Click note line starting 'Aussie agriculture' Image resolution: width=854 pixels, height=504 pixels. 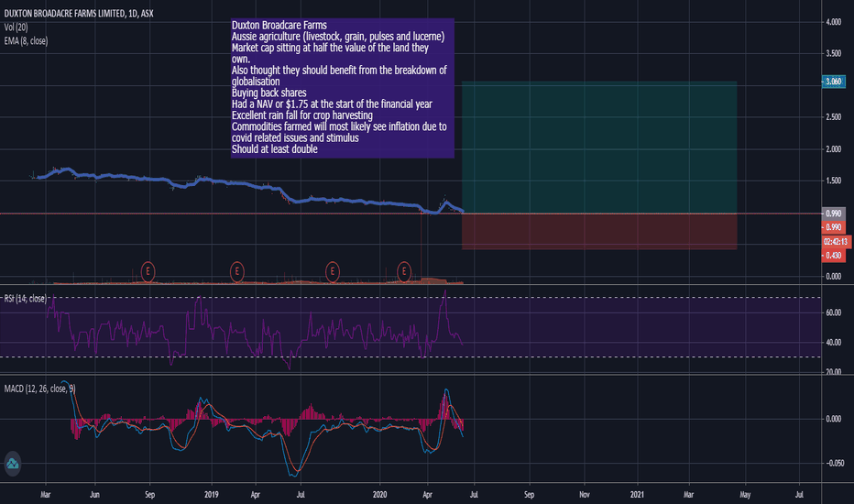point(338,37)
